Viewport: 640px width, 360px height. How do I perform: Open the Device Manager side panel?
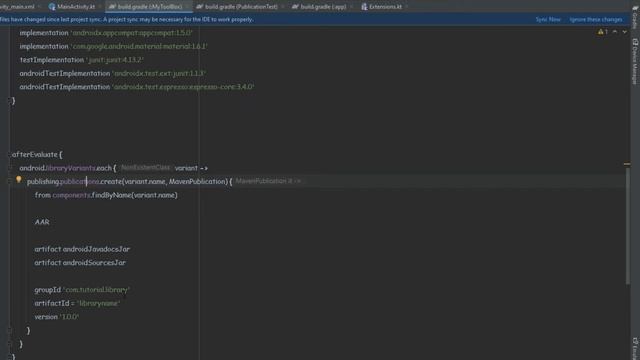(635, 61)
